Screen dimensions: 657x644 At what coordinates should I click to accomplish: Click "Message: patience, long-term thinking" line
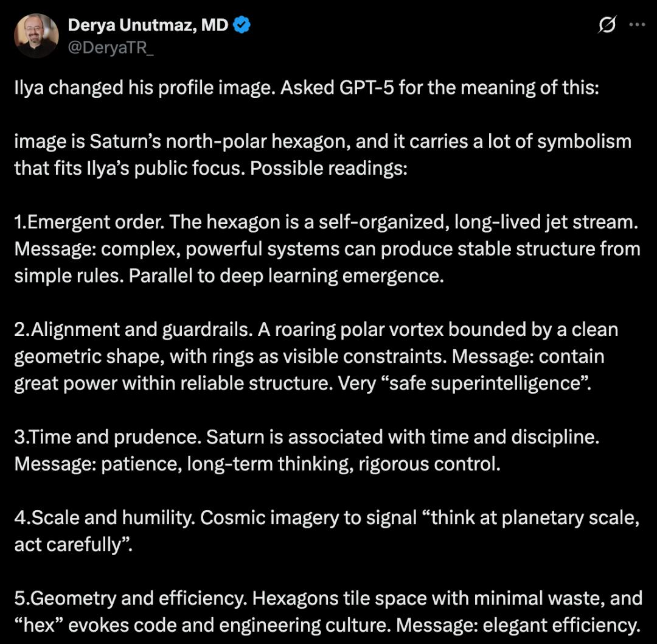coord(182,464)
